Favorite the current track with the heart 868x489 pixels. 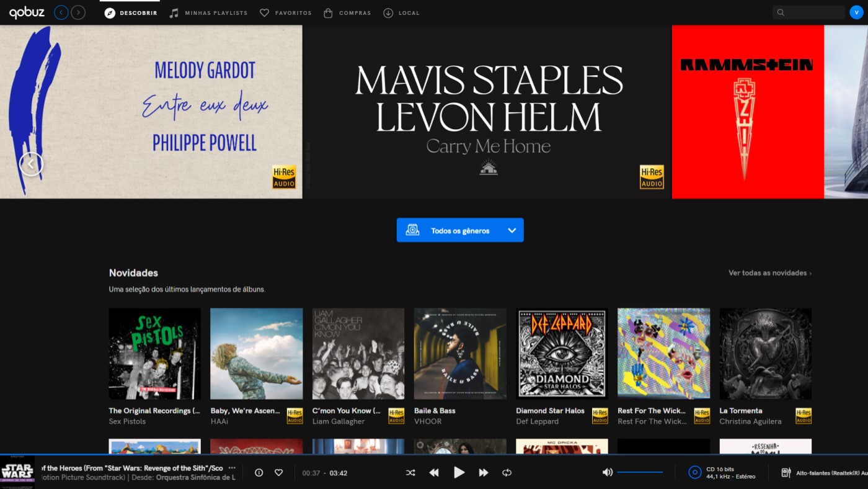pos(279,473)
